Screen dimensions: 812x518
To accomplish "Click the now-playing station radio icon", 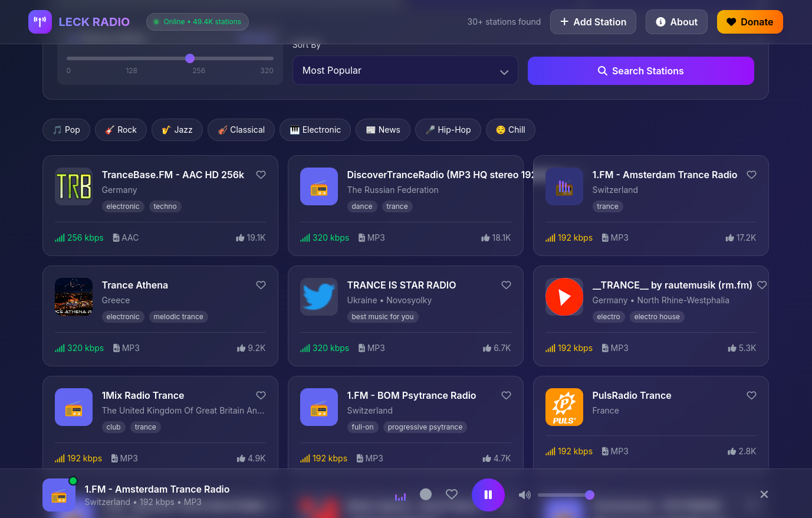I will (59, 495).
